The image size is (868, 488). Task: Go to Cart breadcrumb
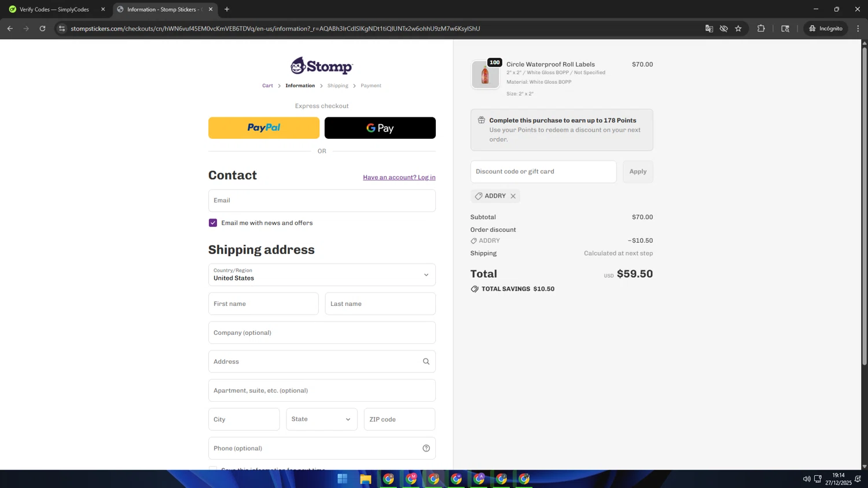tap(267, 86)
